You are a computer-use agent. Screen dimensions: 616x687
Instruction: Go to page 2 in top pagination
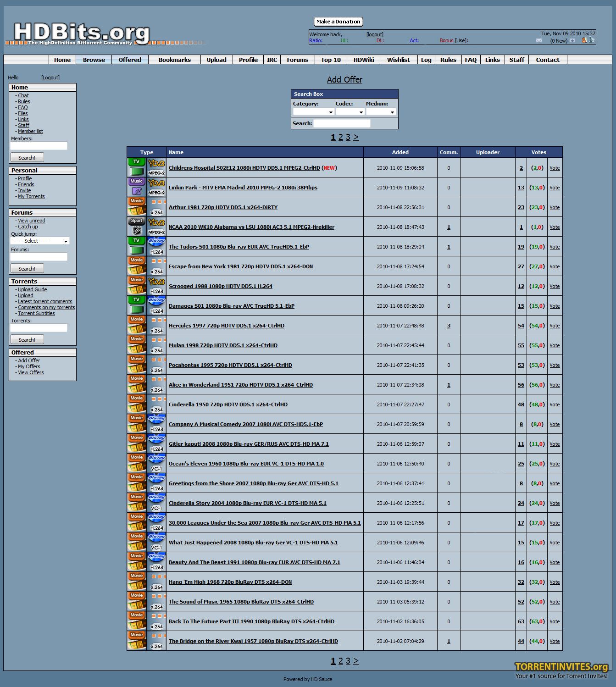pyautogui.click(x=341, y=137)
